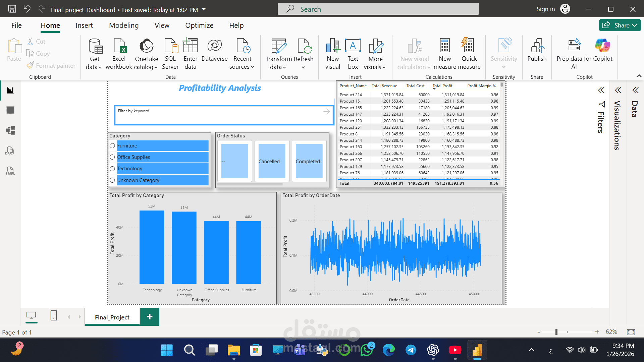Insert a New visual
This screenshot has height=362, width=644.
pos(333,54)
